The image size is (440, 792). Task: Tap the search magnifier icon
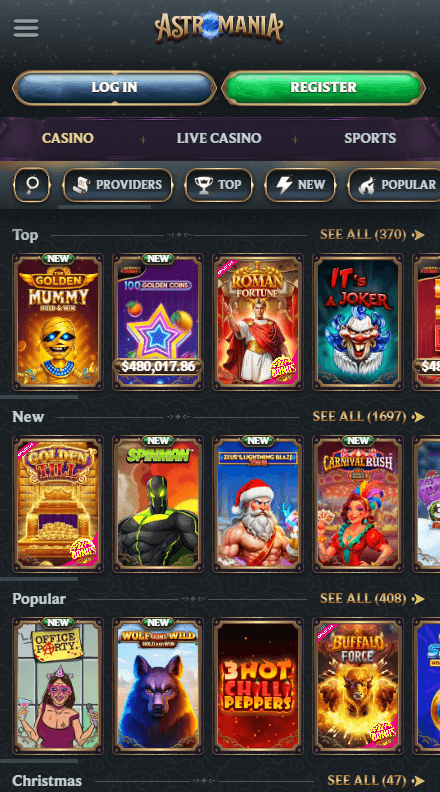coord(32,185)
